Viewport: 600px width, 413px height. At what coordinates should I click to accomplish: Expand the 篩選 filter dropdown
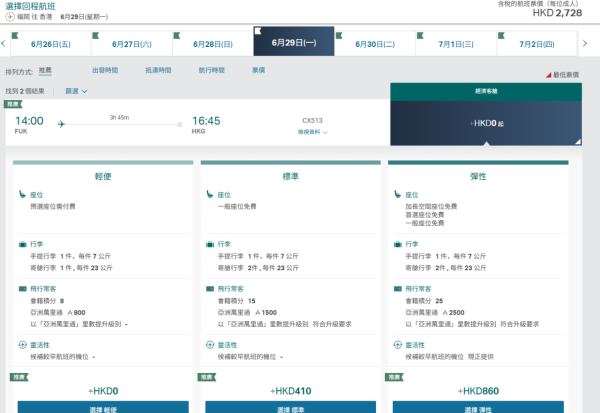(x=76, y=91)
